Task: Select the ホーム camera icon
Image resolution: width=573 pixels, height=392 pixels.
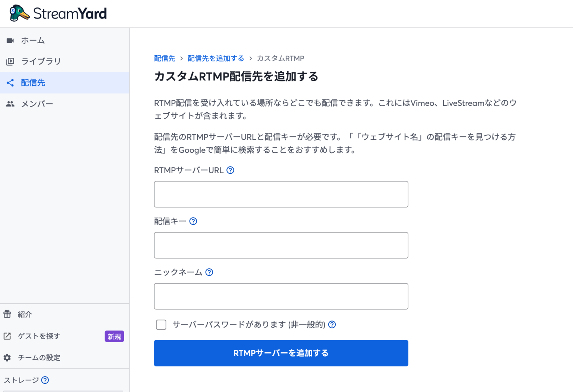Action: click(x=10, y=40)
